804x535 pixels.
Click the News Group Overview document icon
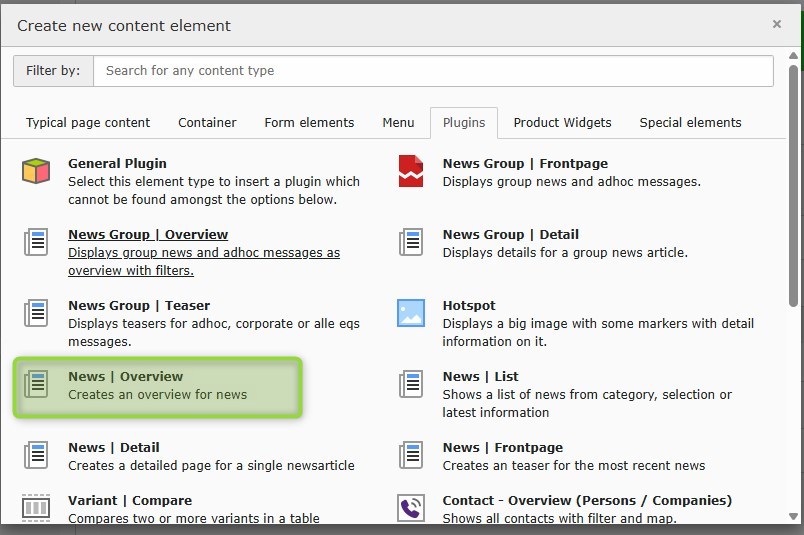pos(36,242)
